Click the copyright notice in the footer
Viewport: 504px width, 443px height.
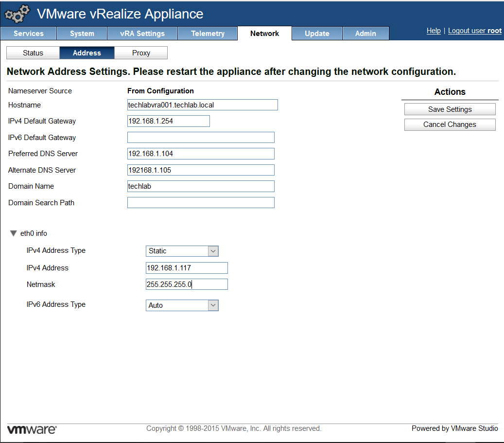click(234, 428)
